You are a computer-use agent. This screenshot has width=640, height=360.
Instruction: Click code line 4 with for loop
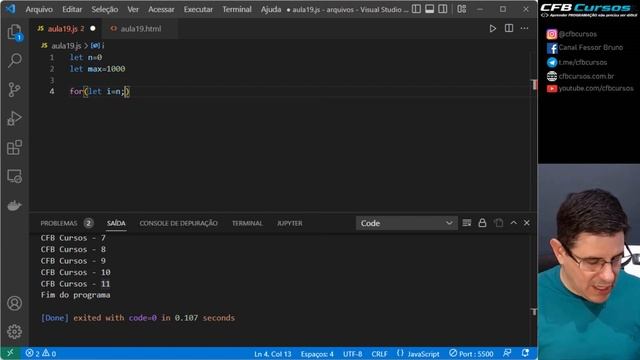99,91
